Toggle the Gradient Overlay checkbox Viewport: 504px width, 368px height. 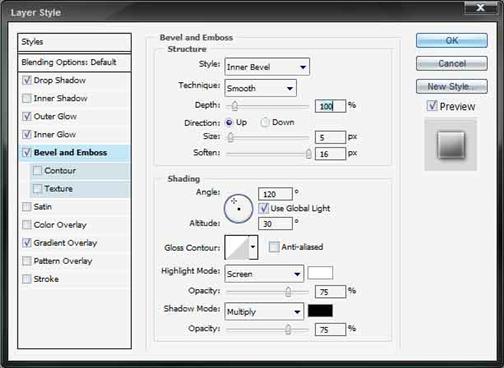tap(27, 243)
